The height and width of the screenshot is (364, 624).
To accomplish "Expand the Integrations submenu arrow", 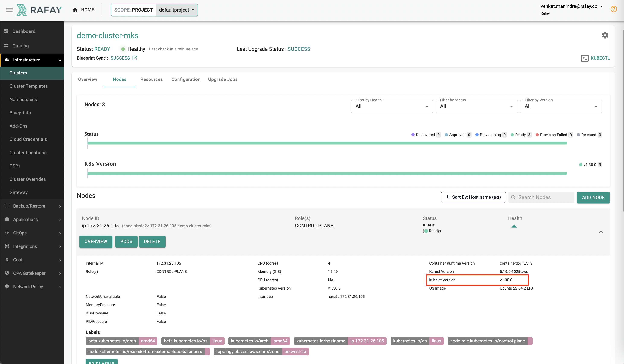I will coord(60,247).
